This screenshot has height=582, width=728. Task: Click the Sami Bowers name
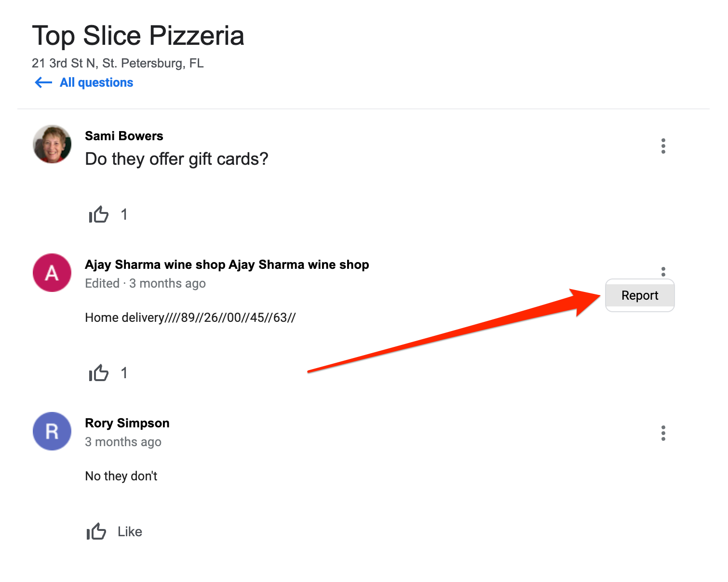pyautogui.click(x=124, y=136)
